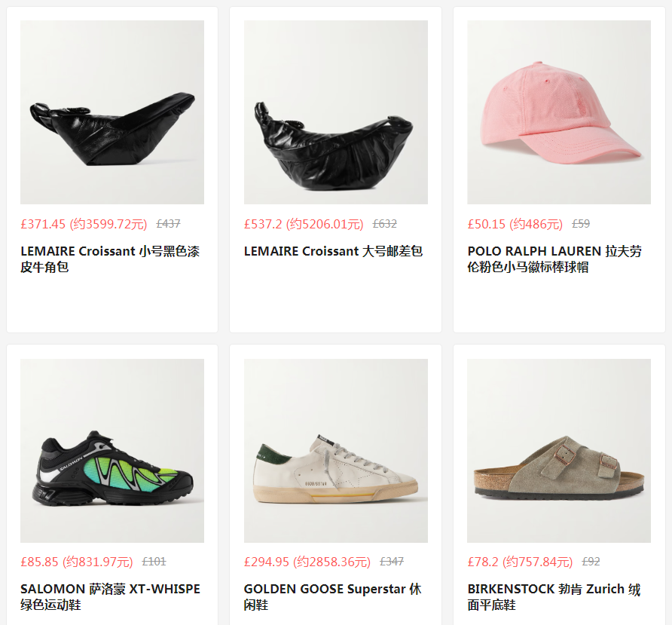Click the POLO RALPH LAUREN 拉夫劳伦 cap title
Viewport: 672px width, 625px height.
554,259
